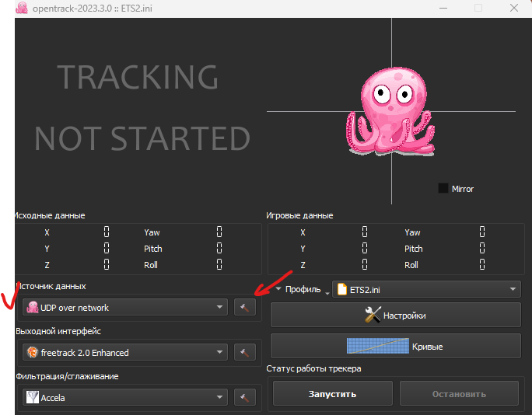Click the game data Z value readout
The height and width of the screenshot is (415, 532).
(x=365, y=264)
